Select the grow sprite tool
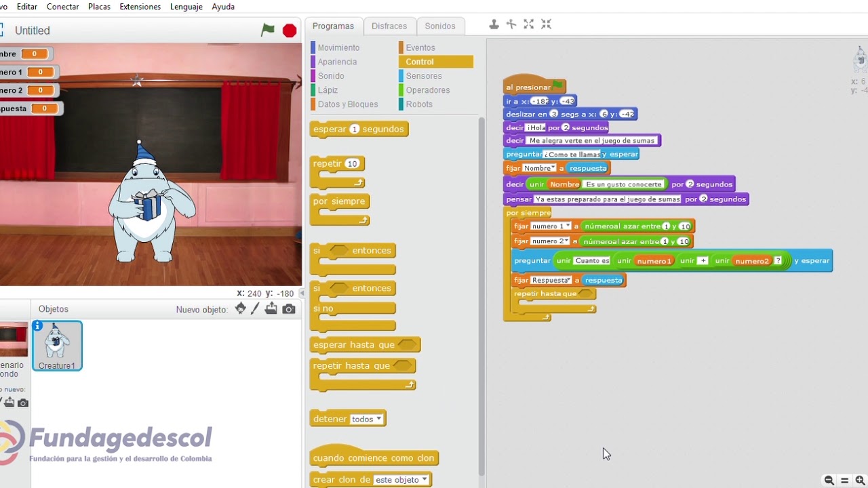This screenshot has height=488, width=868. [529, 24]
